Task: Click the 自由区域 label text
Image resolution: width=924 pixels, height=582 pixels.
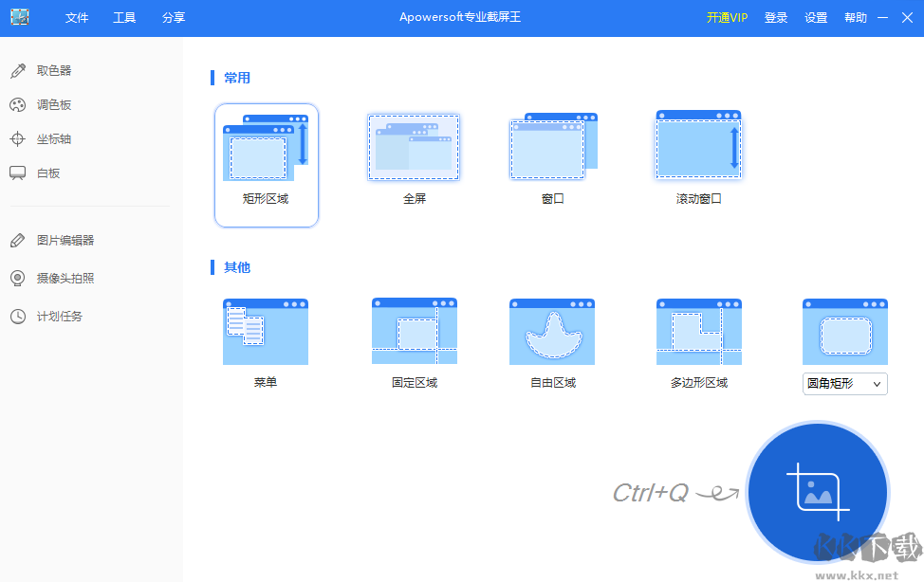Action: [553, 383]
